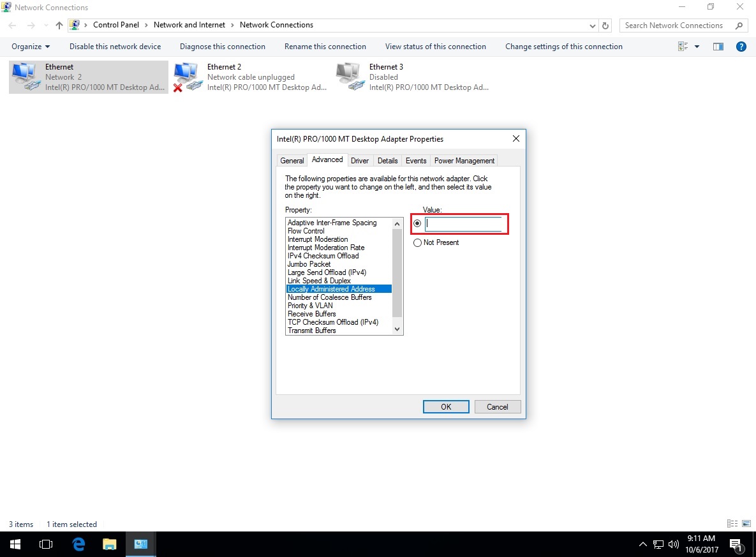This screenshot has width=756, height=557.
Task: Change your view icon in toolbar
Action: 683,47
